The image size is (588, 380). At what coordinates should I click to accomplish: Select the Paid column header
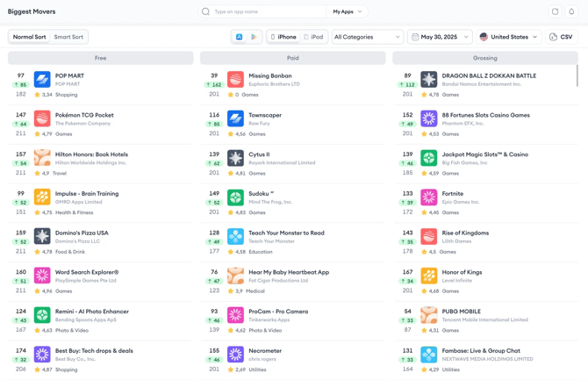pos(293,58)
